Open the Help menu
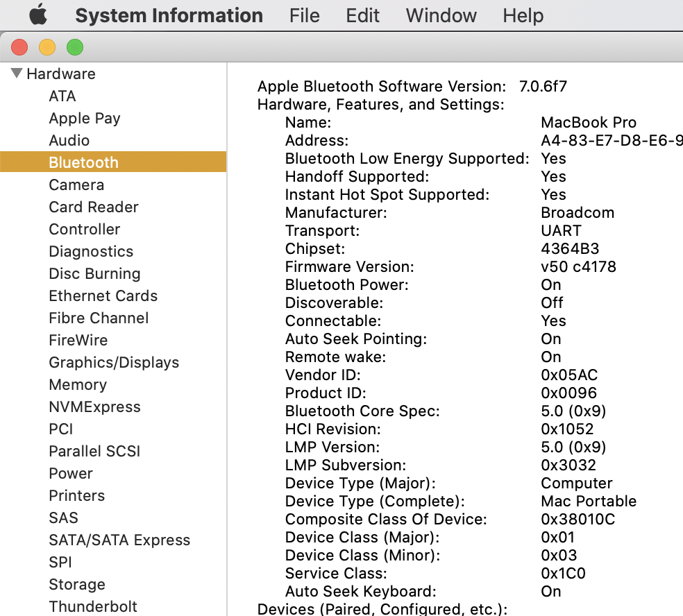Image resolution: width=683 pixels, height=616 pixels. (x=523, y=15)
